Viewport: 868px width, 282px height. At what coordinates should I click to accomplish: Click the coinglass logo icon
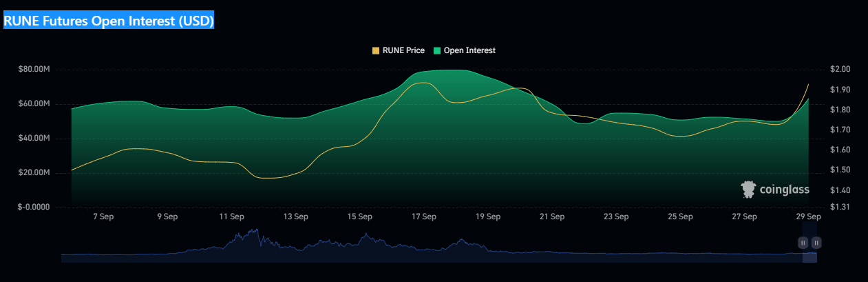pyautogui.click(x=748, y=190)
